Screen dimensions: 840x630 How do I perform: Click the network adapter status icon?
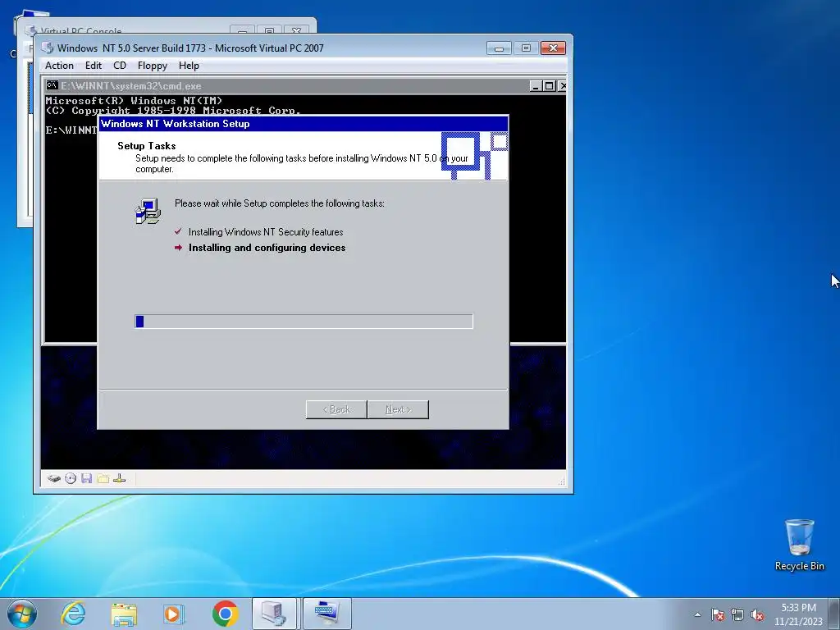pyautogui.click(x=120, y=478)
